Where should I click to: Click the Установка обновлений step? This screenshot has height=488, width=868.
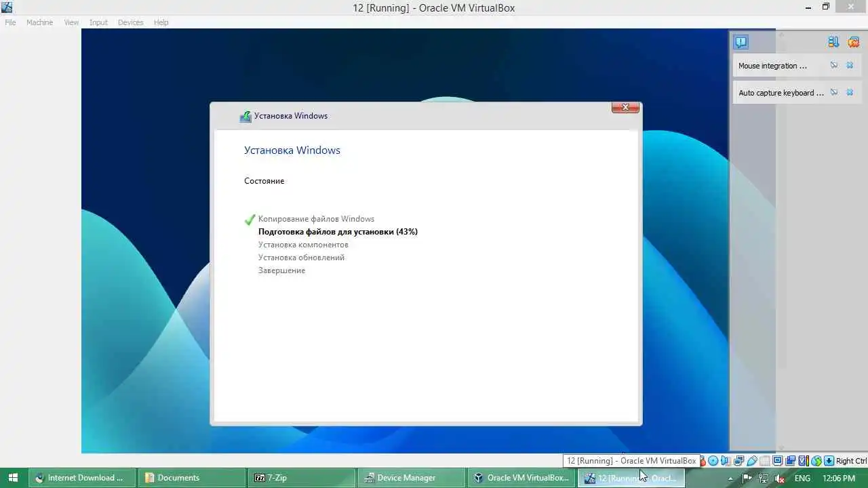coord(301,258)
